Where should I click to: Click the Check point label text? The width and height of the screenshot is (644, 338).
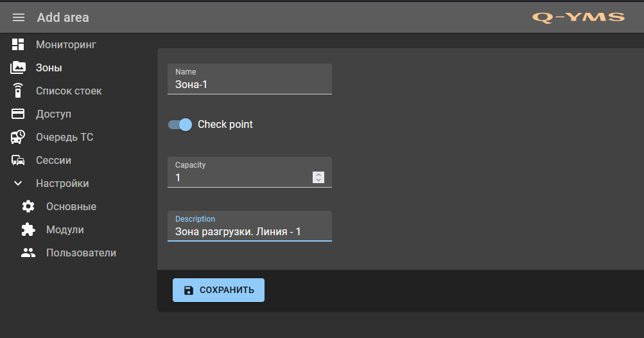(225, 125)
